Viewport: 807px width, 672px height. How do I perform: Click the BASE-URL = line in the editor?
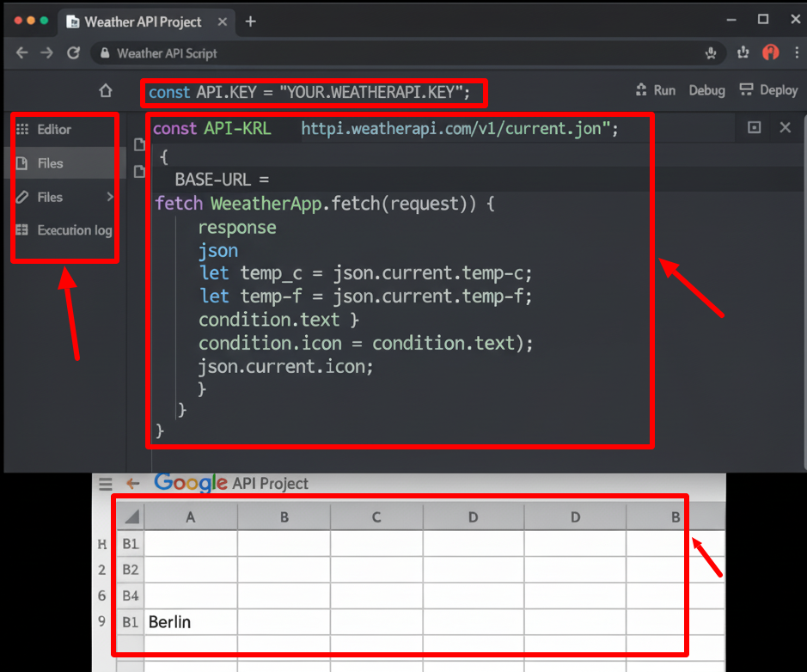(x=222, y=180)
